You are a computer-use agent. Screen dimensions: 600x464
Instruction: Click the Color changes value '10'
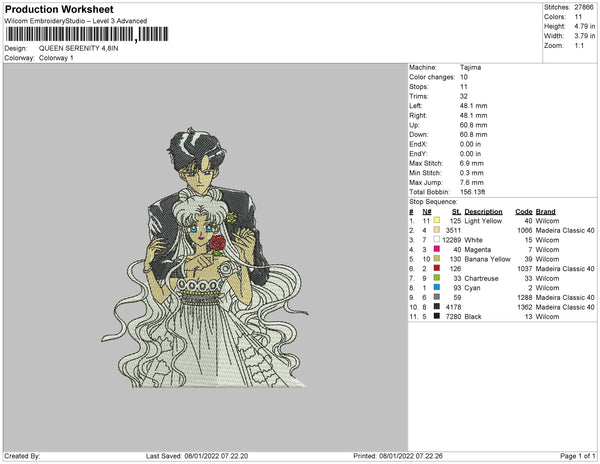(x=463, y=77)
